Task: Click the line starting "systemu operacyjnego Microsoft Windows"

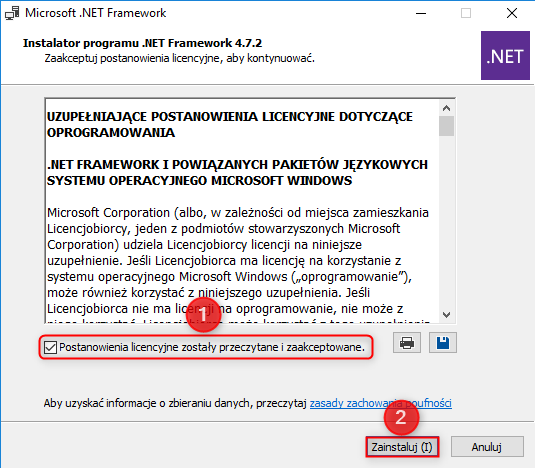Action: [229, 277]
